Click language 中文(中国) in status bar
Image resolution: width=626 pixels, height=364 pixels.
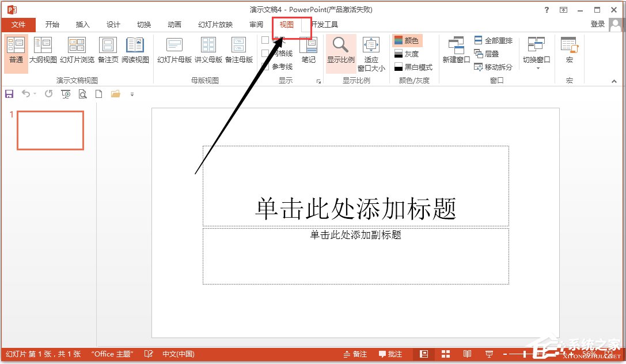click(179, 354)
